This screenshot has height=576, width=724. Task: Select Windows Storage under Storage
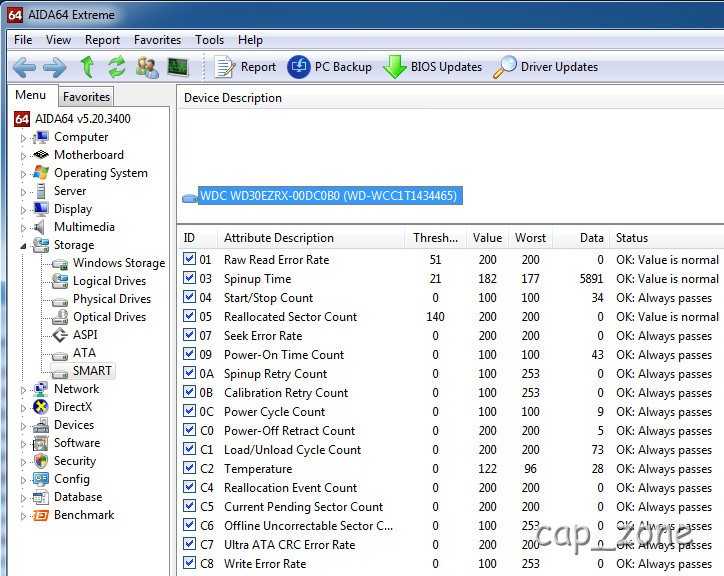[119, 263]
